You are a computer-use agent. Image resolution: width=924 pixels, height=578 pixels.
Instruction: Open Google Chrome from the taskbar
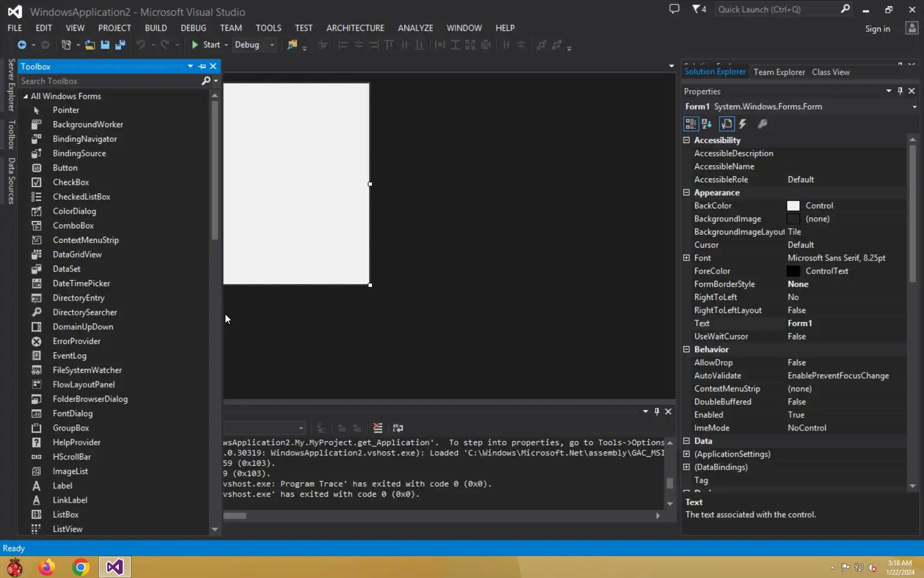[x=81, y=567]
